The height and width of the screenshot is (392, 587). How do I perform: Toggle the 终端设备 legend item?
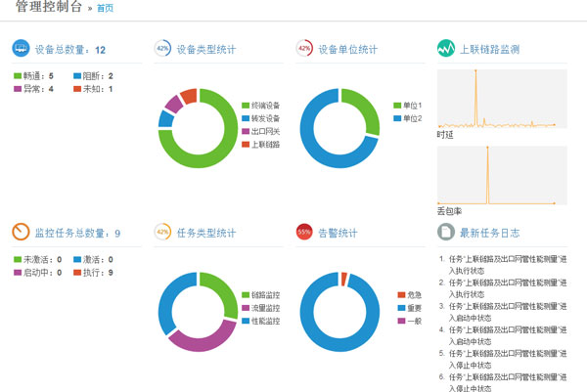tap(264, 105)
